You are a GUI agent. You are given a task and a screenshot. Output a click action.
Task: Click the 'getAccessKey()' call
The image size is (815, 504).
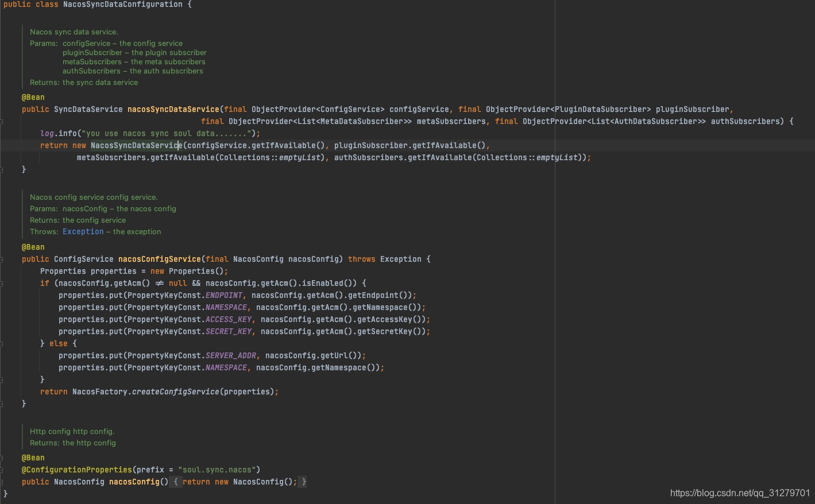coord(392,319)
